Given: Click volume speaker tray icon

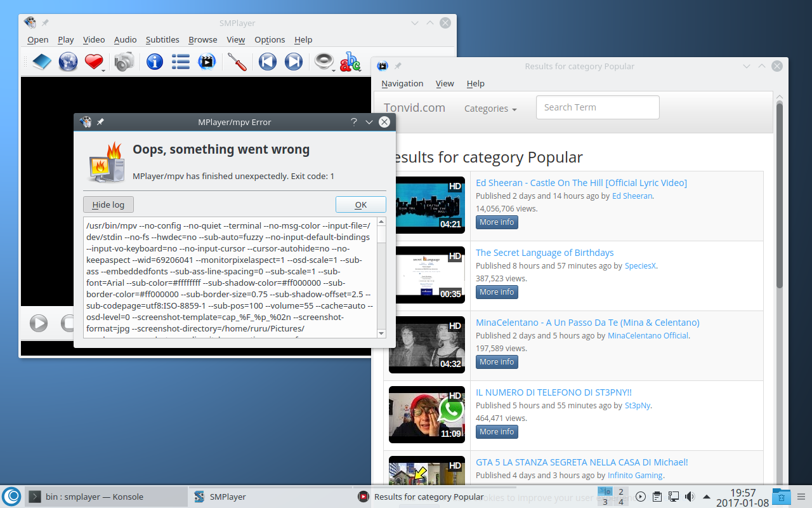Looking at the screenshot, I should coord(690,497).
